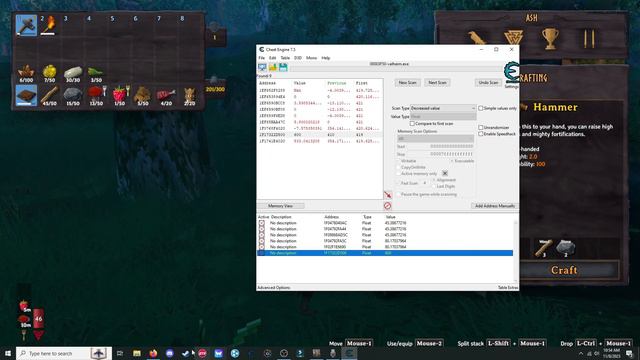Viewport: 640px width, 360px height.
Task: Open Firefox from the Windows taskbar
Action: tap(153, 353)
